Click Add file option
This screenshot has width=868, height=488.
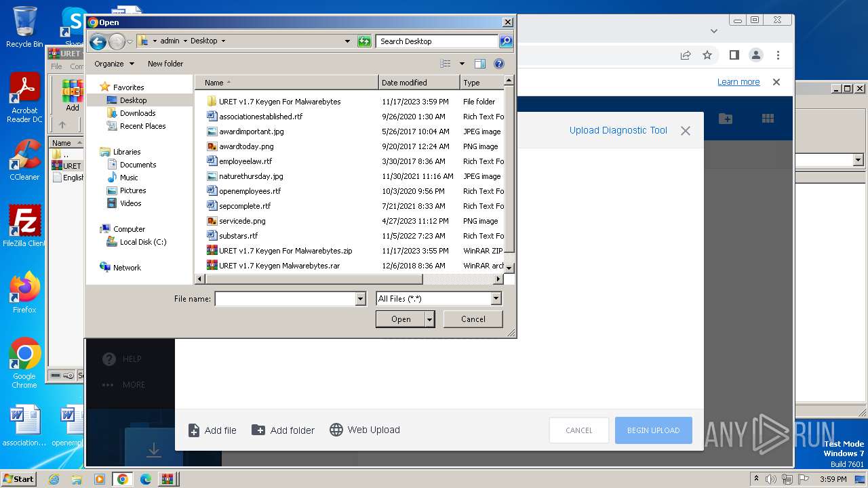click(x=212, y=430)
